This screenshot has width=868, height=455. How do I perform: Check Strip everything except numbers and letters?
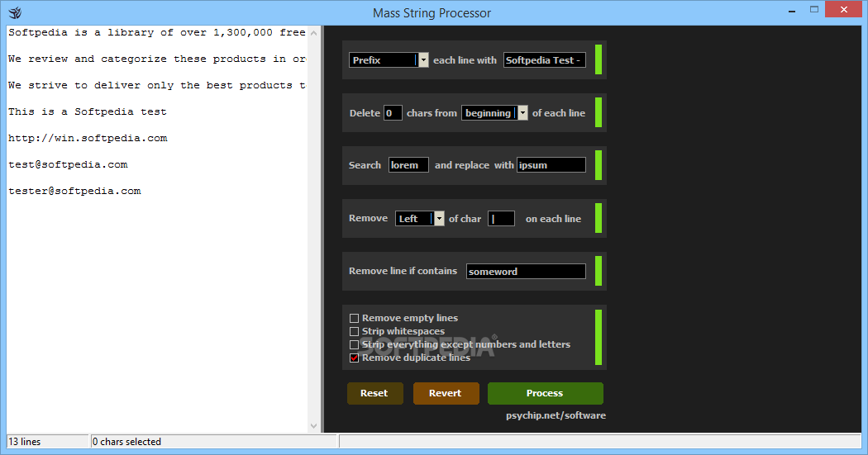[355, 345]
